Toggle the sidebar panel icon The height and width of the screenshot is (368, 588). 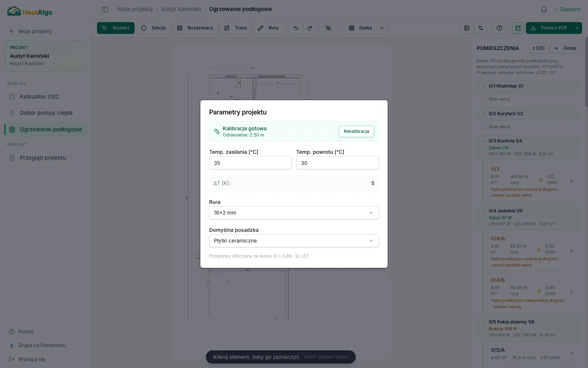click(105, 9)
